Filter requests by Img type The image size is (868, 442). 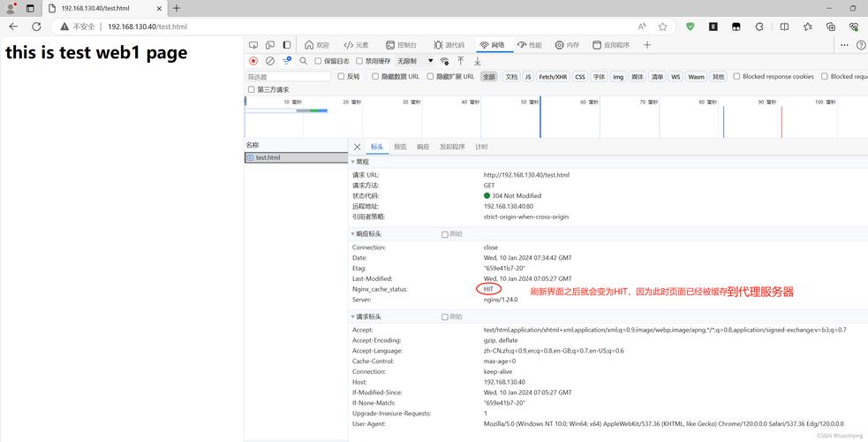tap(618, 77)
